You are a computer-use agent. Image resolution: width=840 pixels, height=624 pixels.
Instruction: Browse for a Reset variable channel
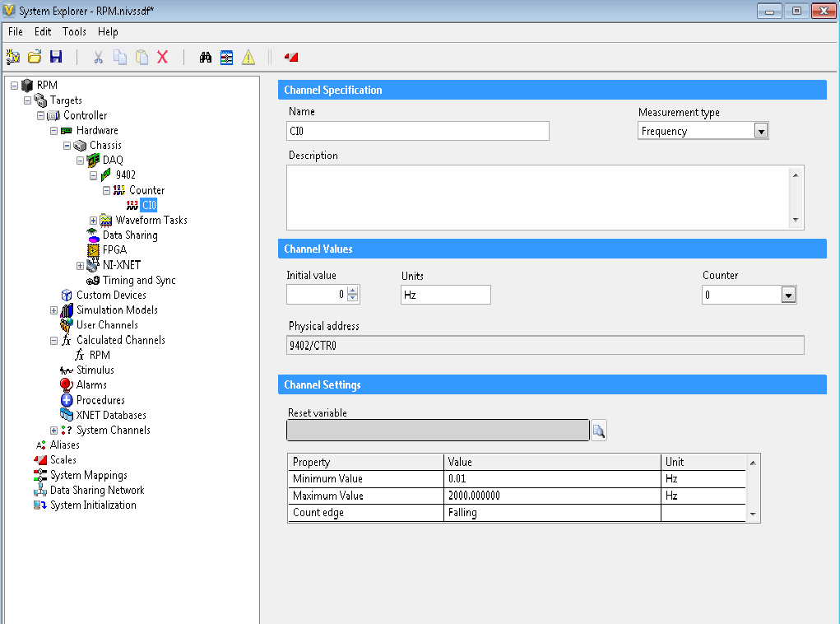click(598, 430)
